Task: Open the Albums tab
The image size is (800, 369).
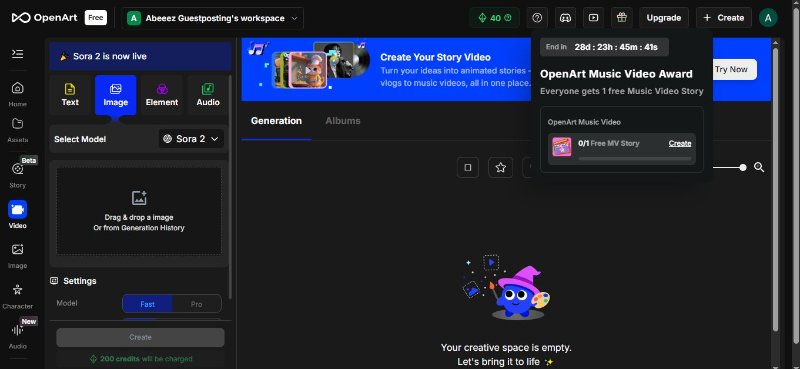Action: (x=343, y=121)
